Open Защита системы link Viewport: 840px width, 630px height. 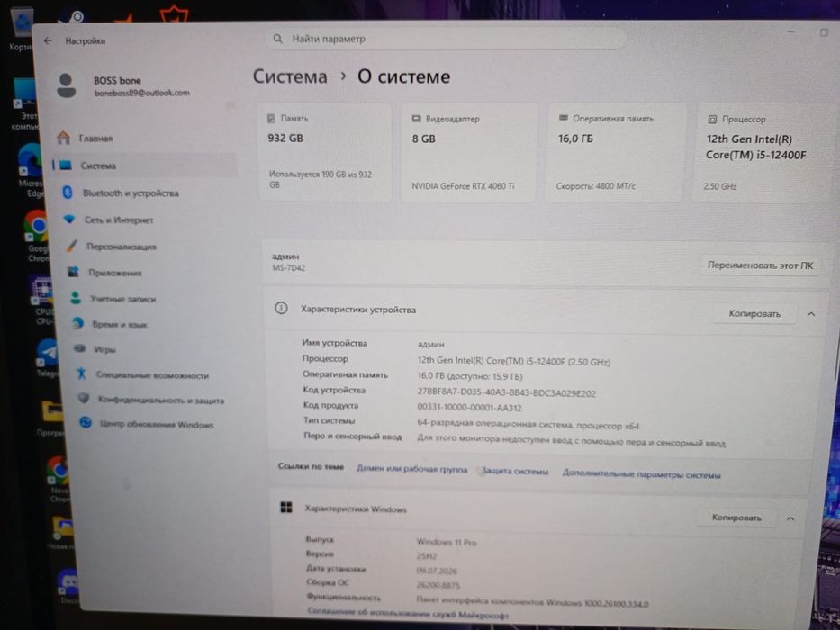pos(515,472)
